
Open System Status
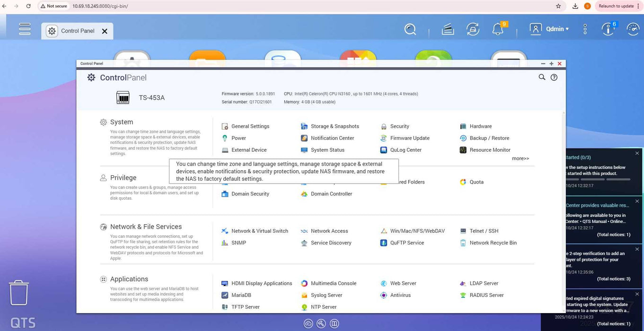323,150
